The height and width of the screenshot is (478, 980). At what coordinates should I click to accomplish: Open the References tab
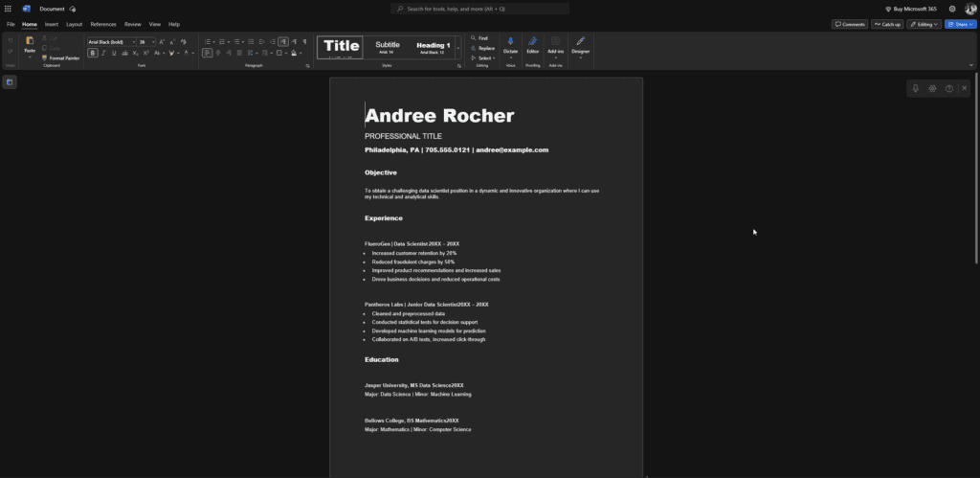(x=103, y=24)
